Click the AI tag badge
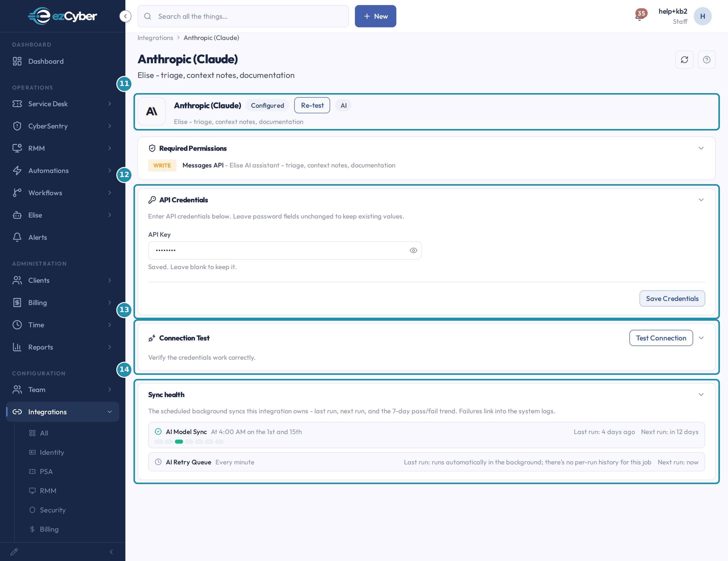This screenshot has width=728, height=561. (343, 105)
